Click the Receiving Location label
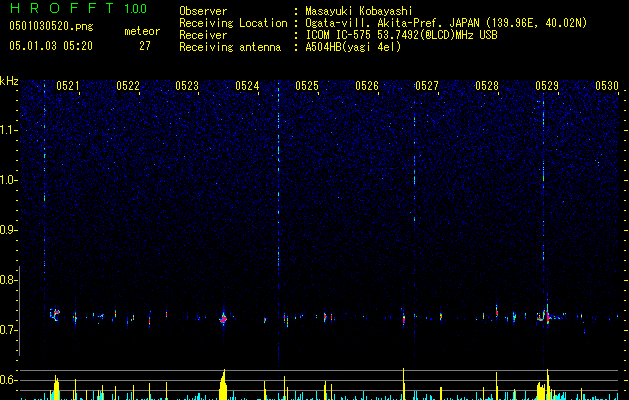Screen dimensions: 629x400 tap(233, 23)
